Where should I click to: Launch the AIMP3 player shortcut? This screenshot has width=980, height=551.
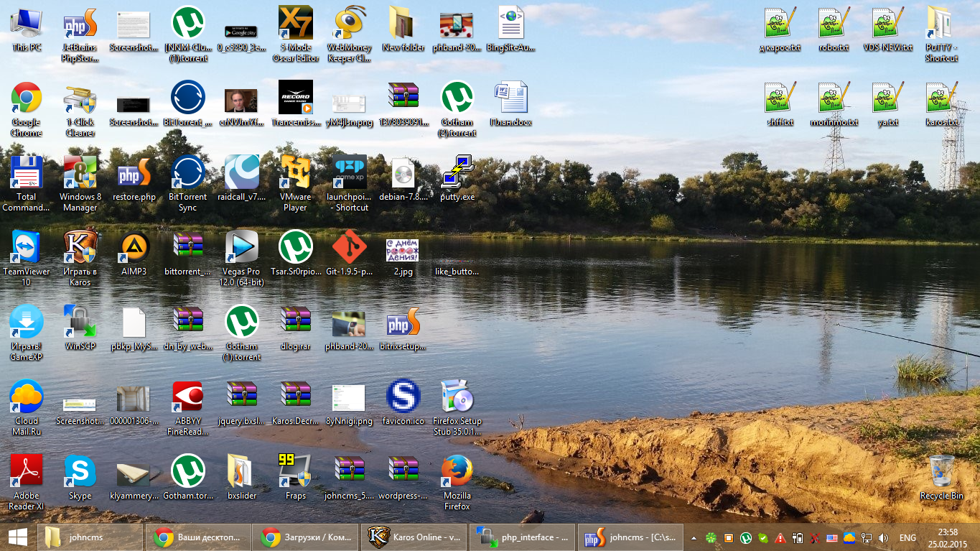[134, 248]
